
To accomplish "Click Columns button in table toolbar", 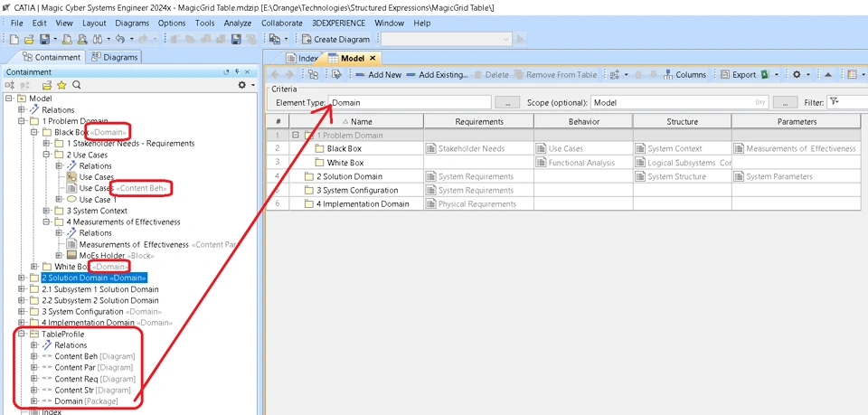I will pos(684,75).
